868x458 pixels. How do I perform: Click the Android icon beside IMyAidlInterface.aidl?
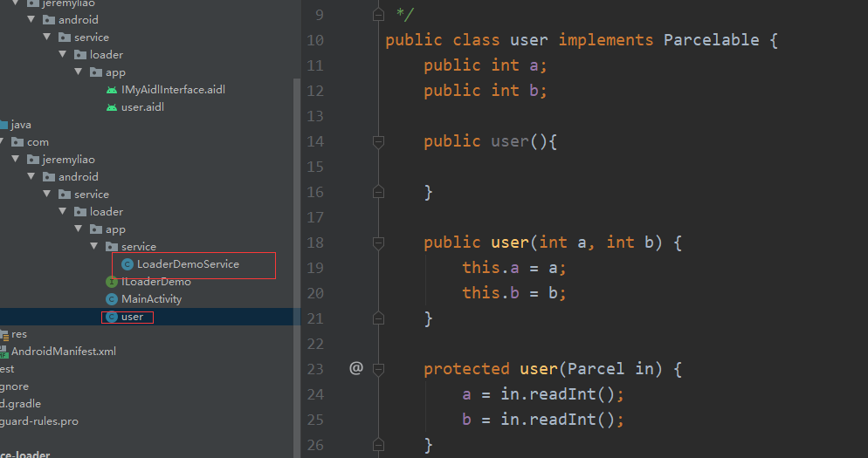click(111, 90)
